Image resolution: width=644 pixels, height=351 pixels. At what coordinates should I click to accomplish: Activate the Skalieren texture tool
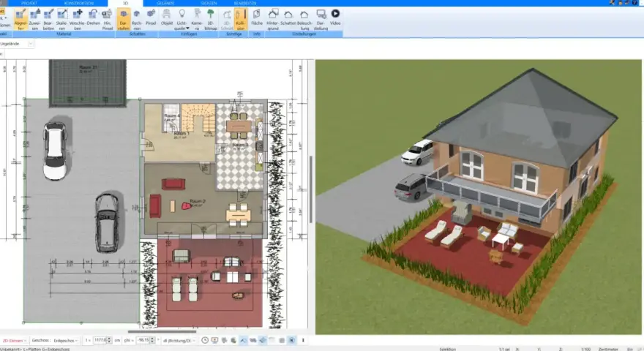[x=62, y=19]
